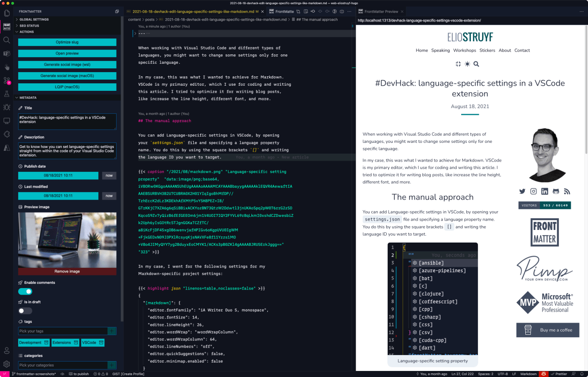Click the Remove image button

67,271
